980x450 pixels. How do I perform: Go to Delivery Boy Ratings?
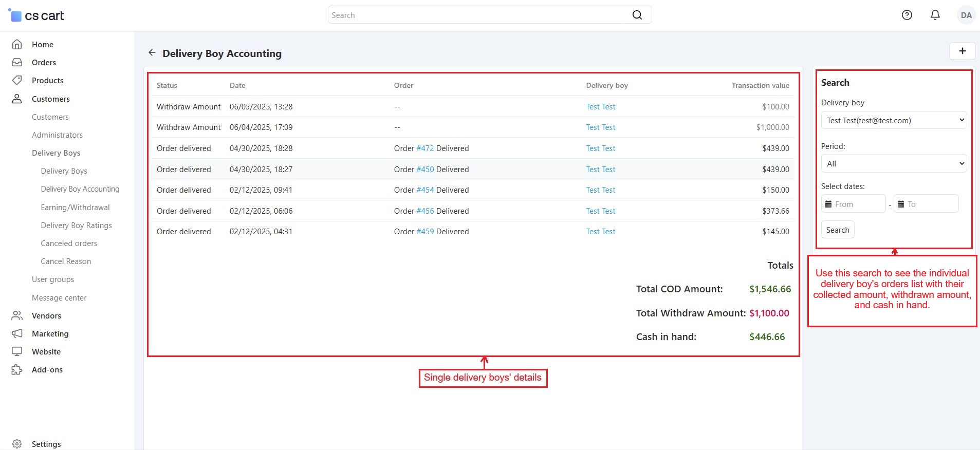tap(76, 226)
